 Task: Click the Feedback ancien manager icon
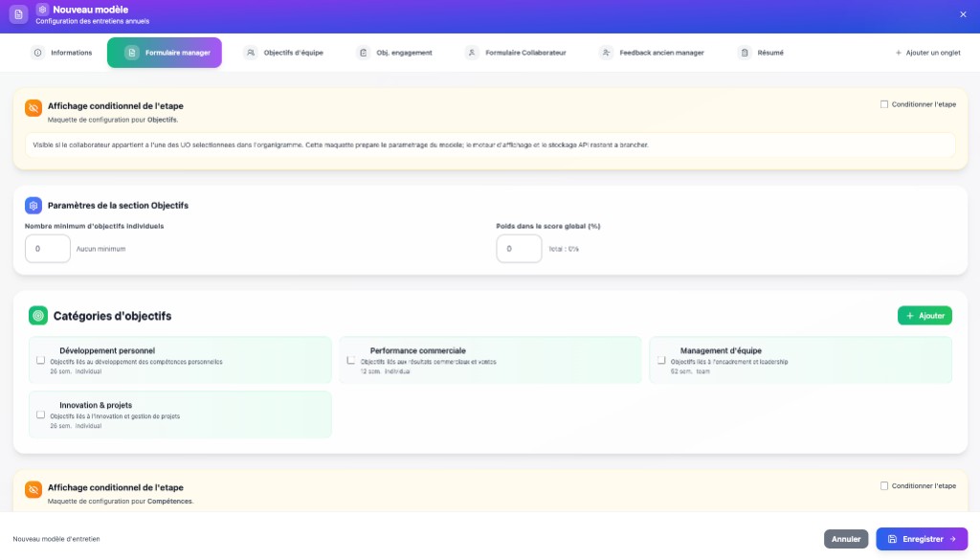pos(605,53)
